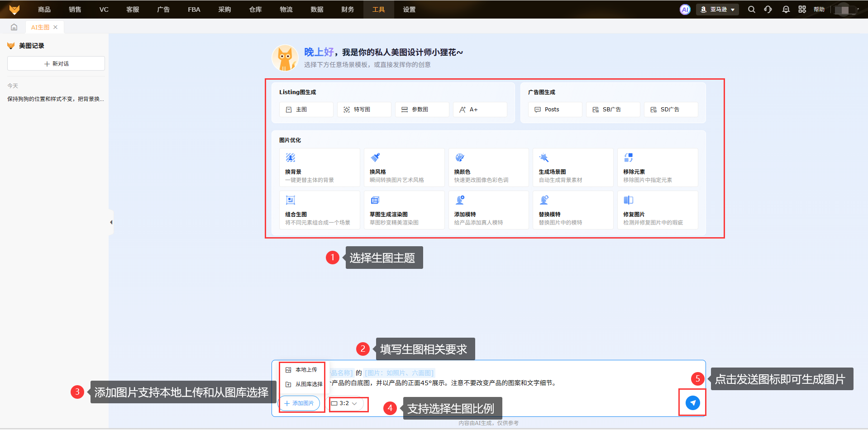Image resolution: width=868 pixels, height=430 pixels.
Task: Start a new chat with 新对话 button
Action: [56, 64]
